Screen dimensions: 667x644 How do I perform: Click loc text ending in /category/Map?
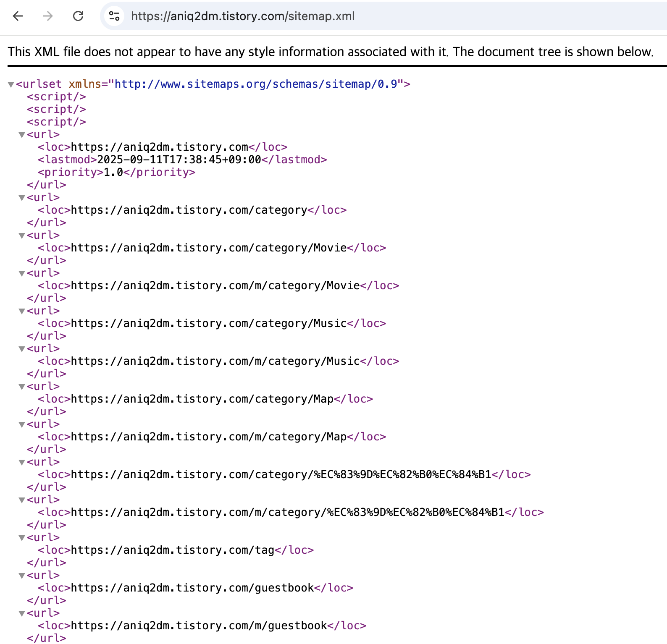click(202, 399)
